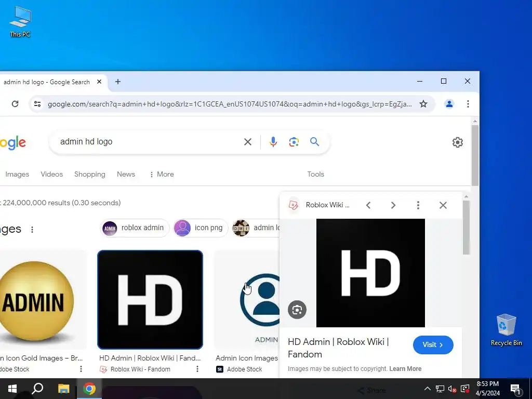Switch to the Videos tab
532x399 pixels.
pyautogui.click(x=51, y=174)
